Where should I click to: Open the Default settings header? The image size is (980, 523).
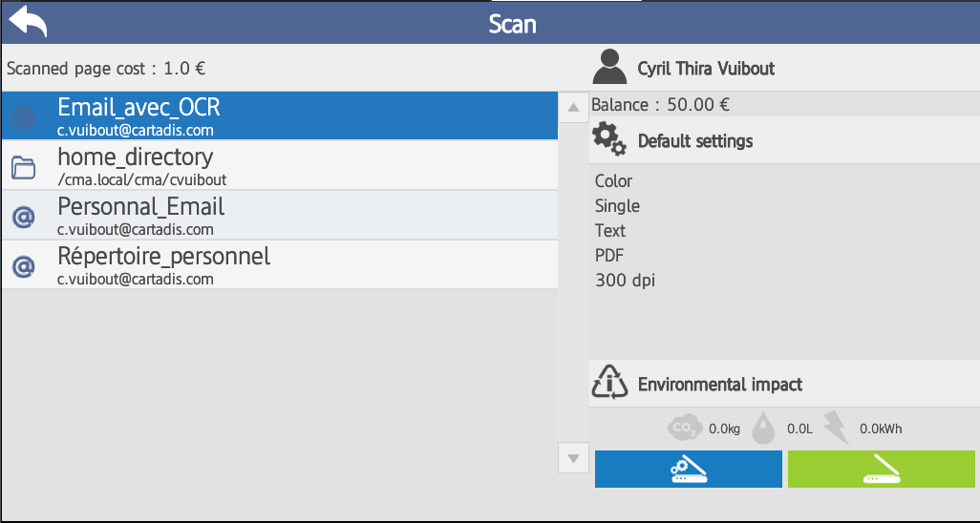pos(695,141)
